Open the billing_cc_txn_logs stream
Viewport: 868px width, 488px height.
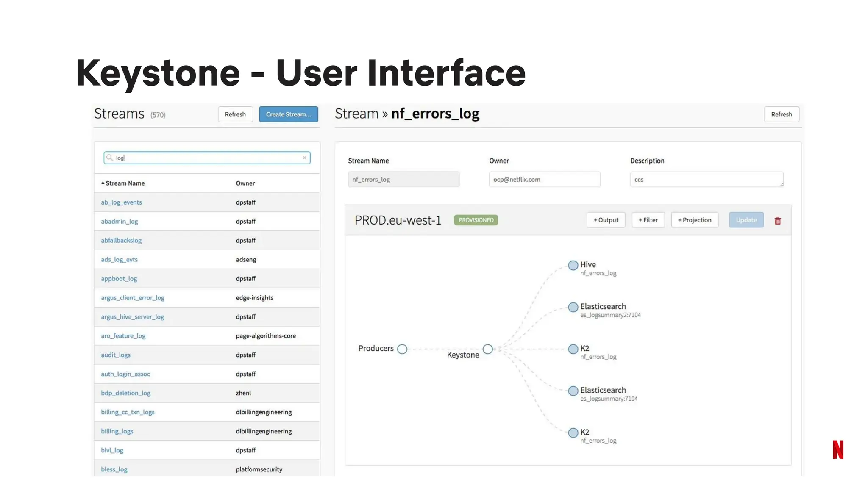point(128,412)
